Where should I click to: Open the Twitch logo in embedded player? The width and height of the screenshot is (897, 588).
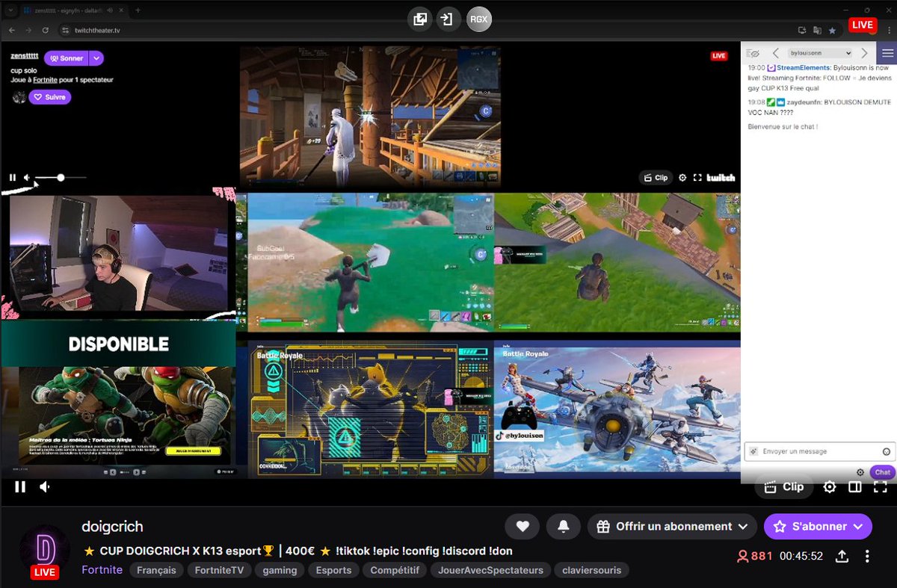[721, 178]
